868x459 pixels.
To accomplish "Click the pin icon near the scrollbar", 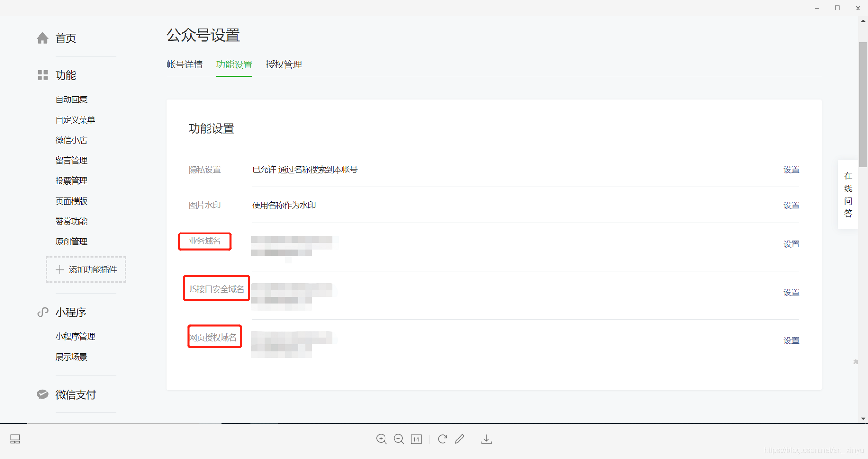I will [856, 362].
